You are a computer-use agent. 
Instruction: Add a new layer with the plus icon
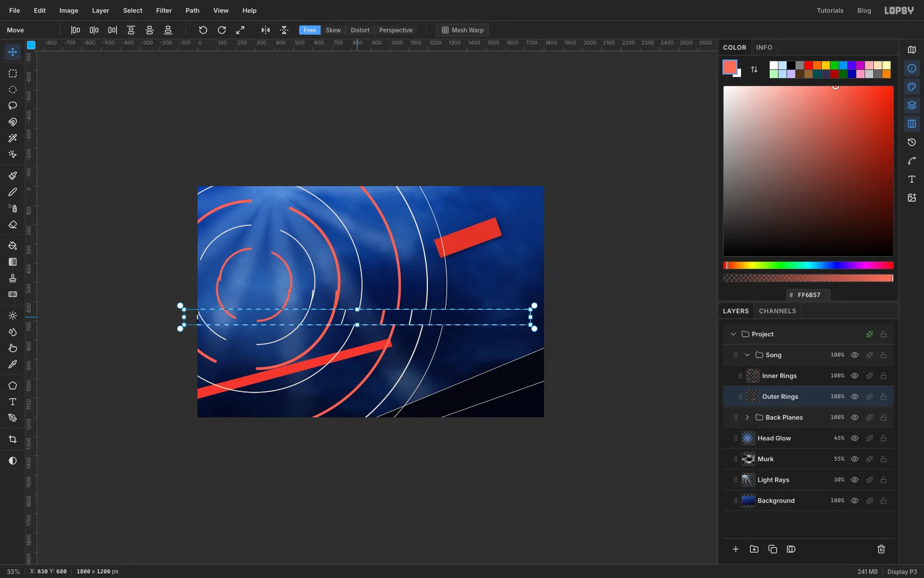(x=736, y=549)
